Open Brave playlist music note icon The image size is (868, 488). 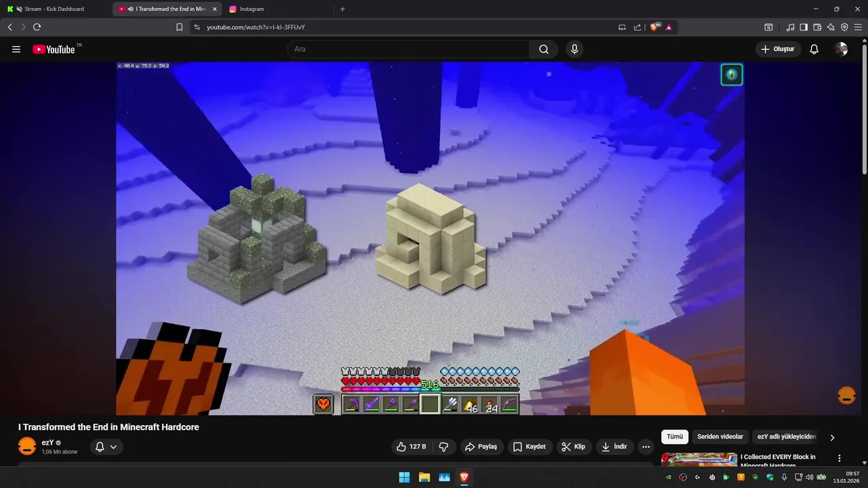pos(790,27)
